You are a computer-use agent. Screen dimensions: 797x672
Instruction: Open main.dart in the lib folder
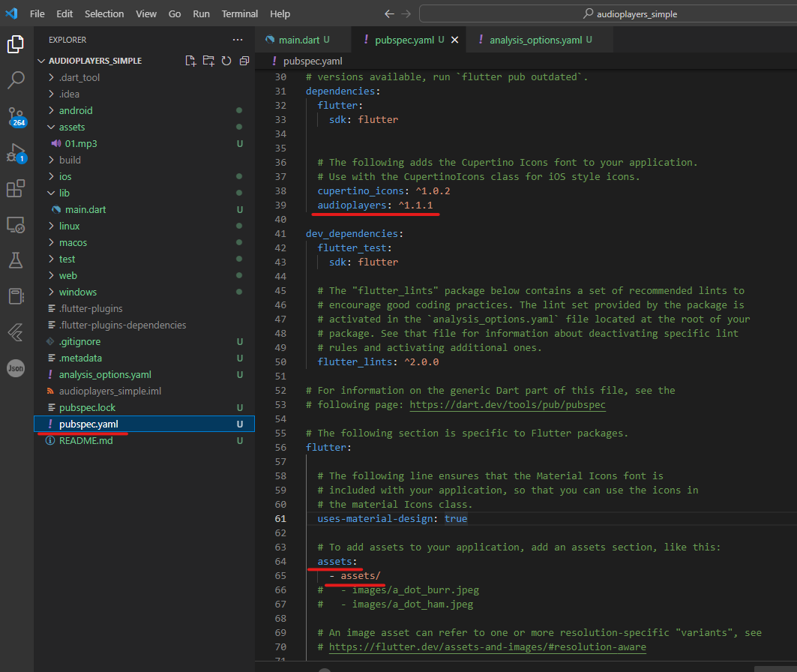tap(145, 209)
